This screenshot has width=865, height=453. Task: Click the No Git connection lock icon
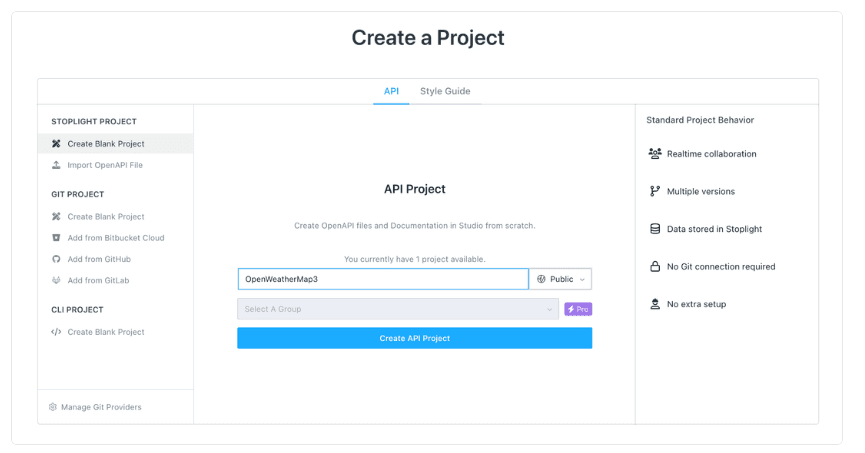point(655,267)
